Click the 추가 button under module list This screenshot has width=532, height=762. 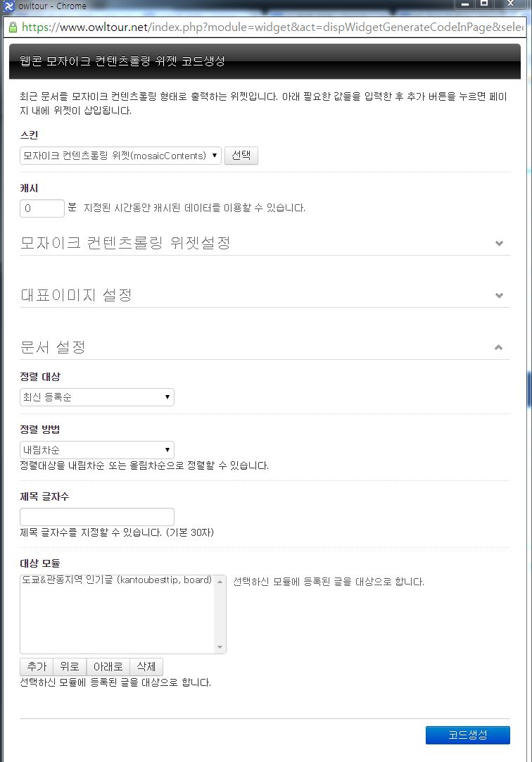pos(37,666)
